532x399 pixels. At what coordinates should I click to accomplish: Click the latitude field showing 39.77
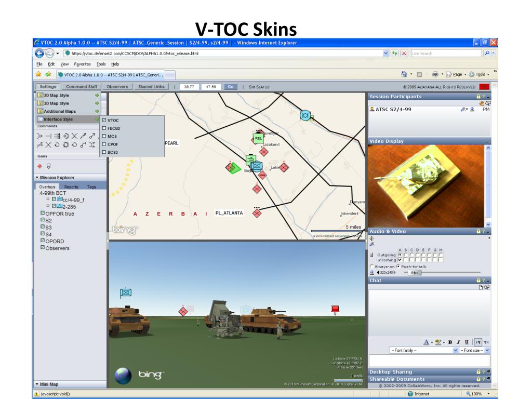tap(189, 87)
